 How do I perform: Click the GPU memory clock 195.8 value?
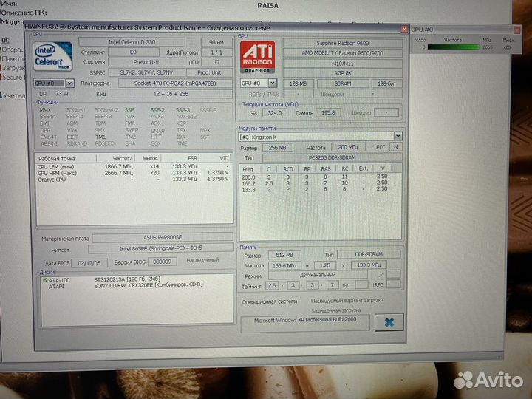point(328,112)
